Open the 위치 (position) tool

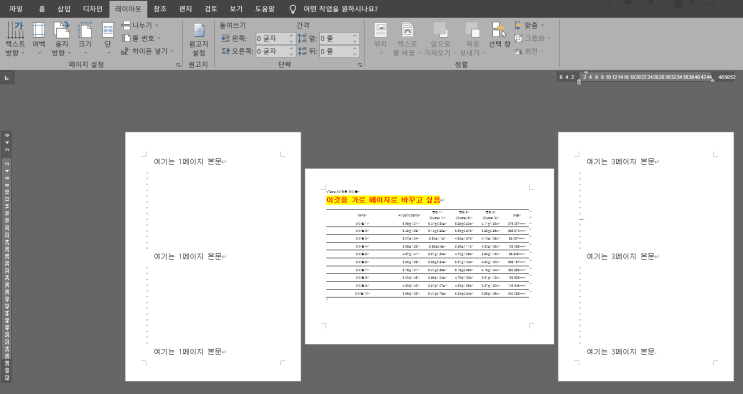381,39
